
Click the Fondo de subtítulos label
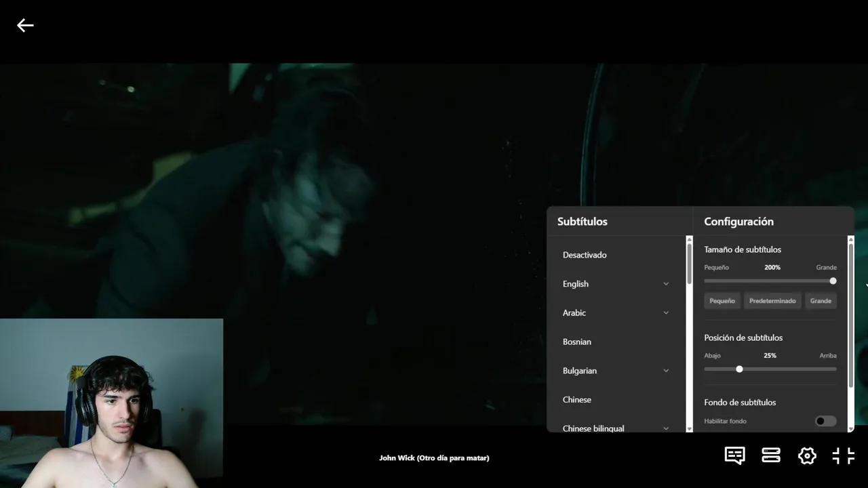pos(740,402)
